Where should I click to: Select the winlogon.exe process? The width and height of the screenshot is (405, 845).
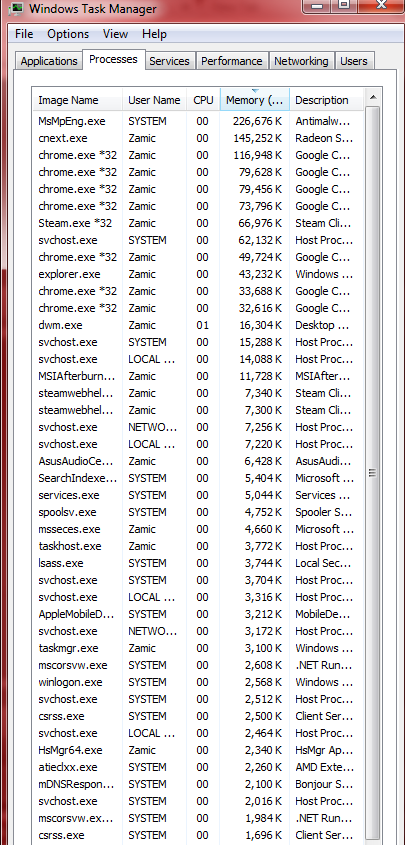click(x=198, y=682)
